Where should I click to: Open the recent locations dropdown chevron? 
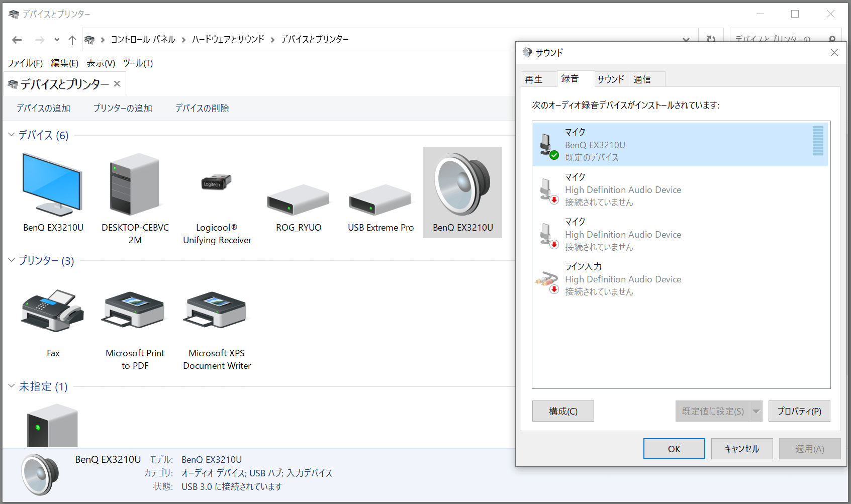tap(57, 40)
